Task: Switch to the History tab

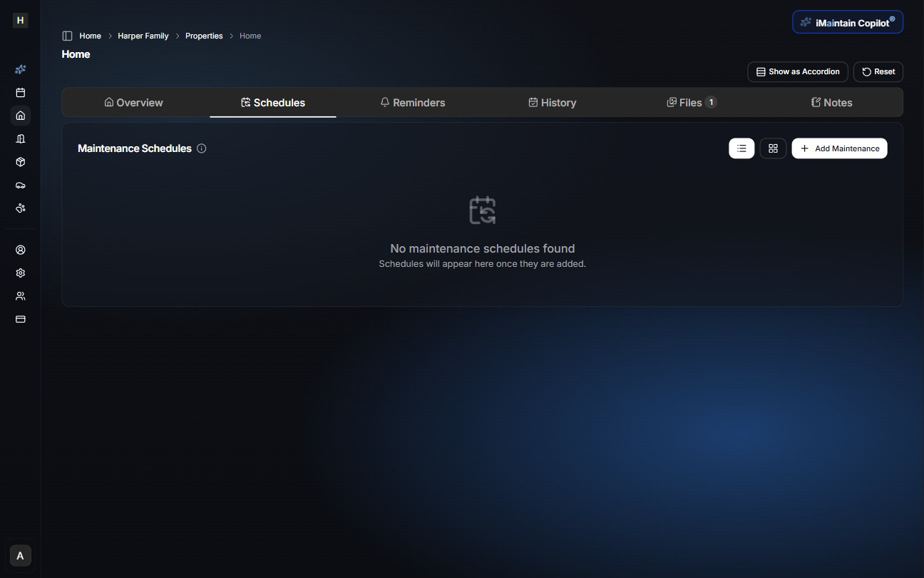Action: tap(553, 102)
